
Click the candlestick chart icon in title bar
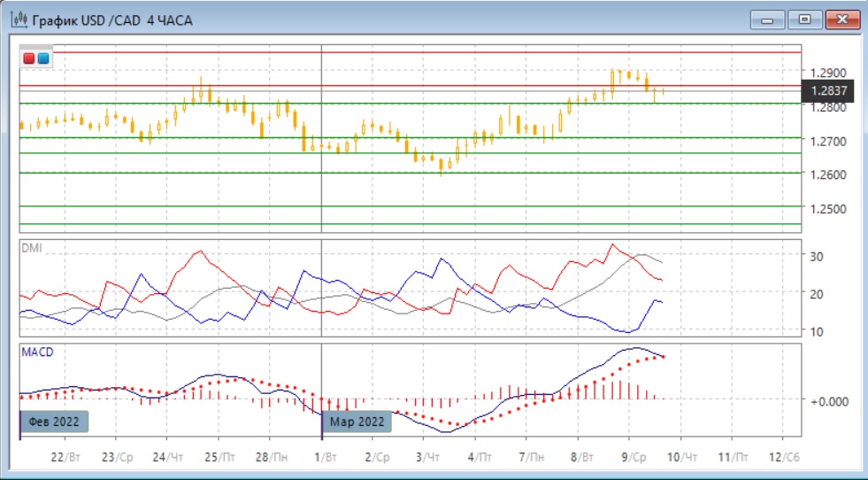[17, 19]
